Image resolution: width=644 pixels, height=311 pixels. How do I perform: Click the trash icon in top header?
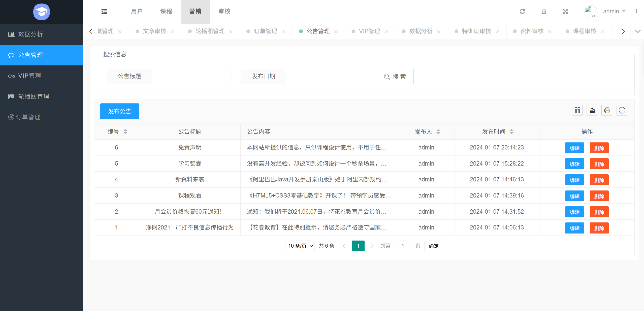(x=544, y=11)
